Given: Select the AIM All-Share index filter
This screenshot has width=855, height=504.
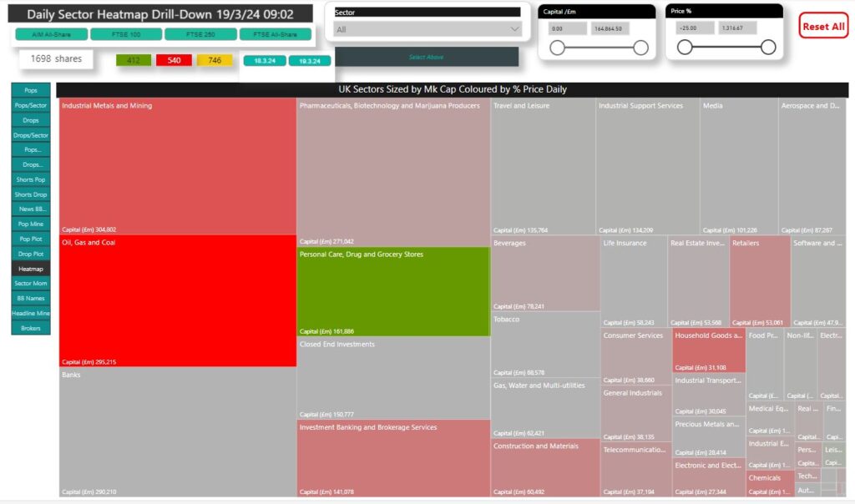Looking at the screenshot, I should pos(51,34).
